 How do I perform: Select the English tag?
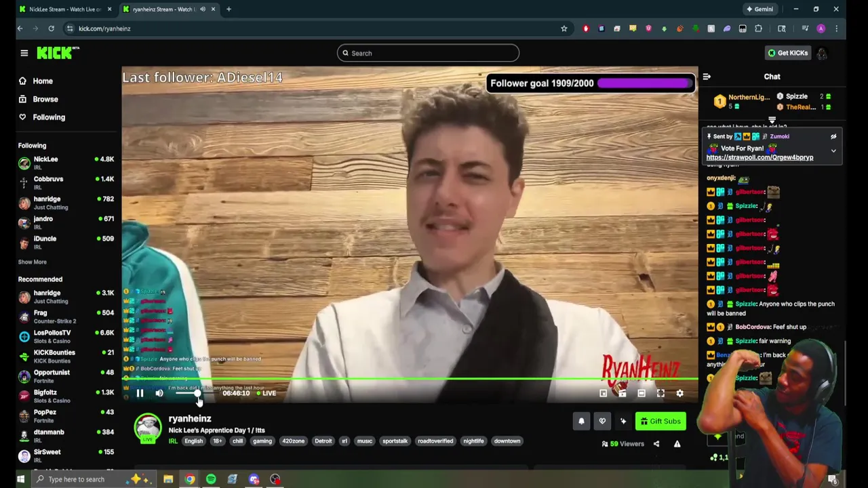click(193, 441)
